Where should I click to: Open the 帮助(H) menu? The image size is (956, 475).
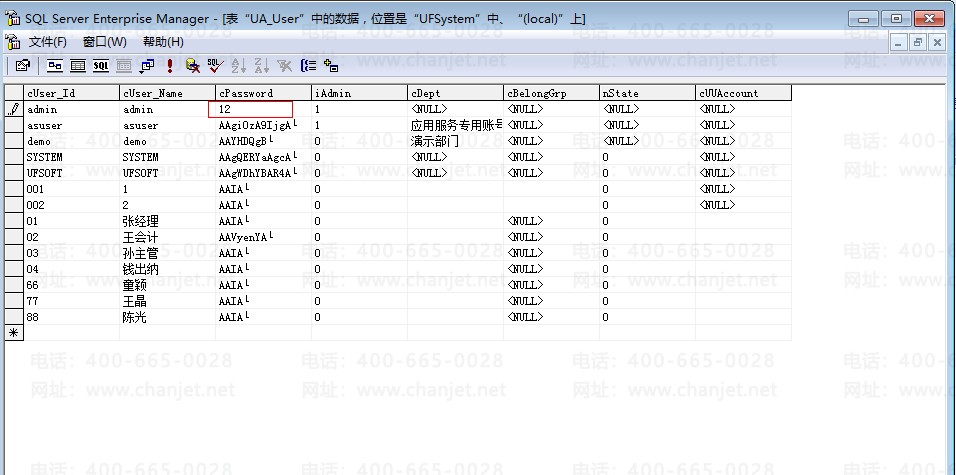[163, 42]
